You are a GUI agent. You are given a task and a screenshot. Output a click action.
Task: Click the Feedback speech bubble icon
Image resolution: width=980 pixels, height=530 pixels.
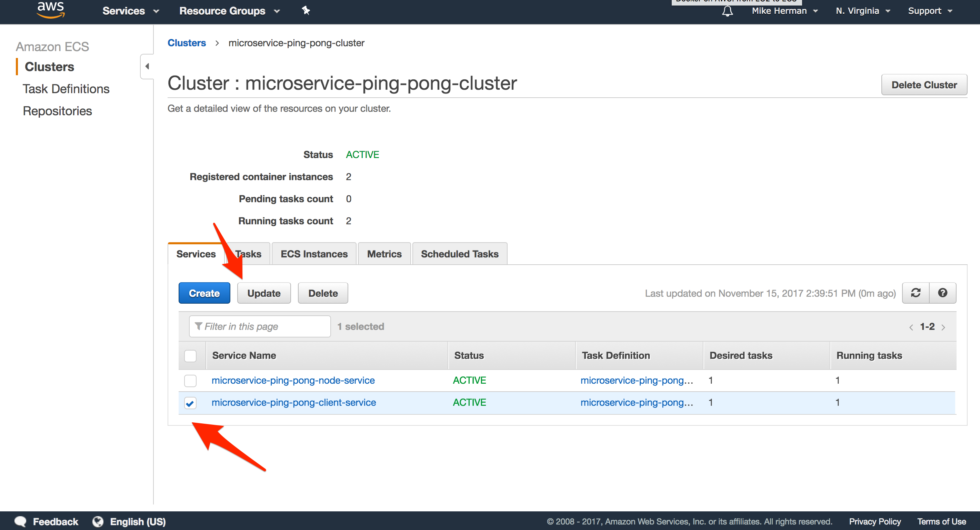21,521
